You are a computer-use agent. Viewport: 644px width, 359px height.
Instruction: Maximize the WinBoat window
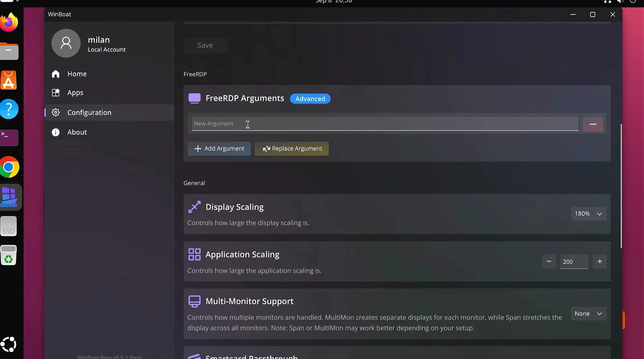592,15
